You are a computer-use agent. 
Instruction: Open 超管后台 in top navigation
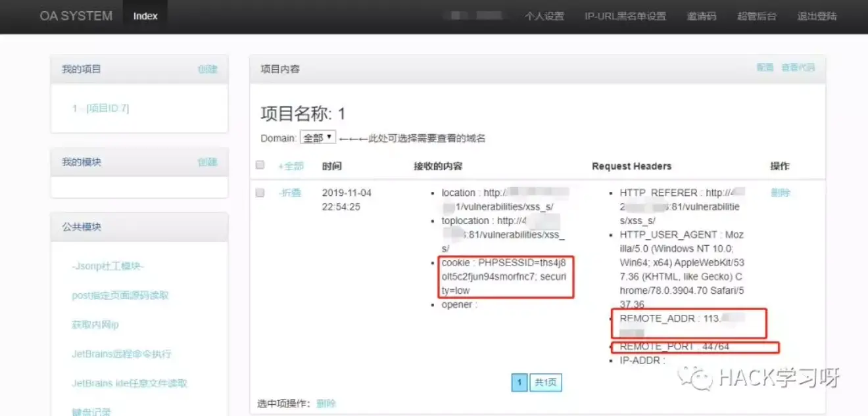pos(757,16)
